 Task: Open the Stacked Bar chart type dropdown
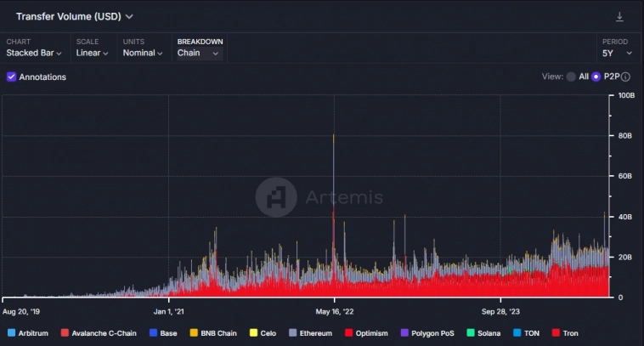coord(34,53)
